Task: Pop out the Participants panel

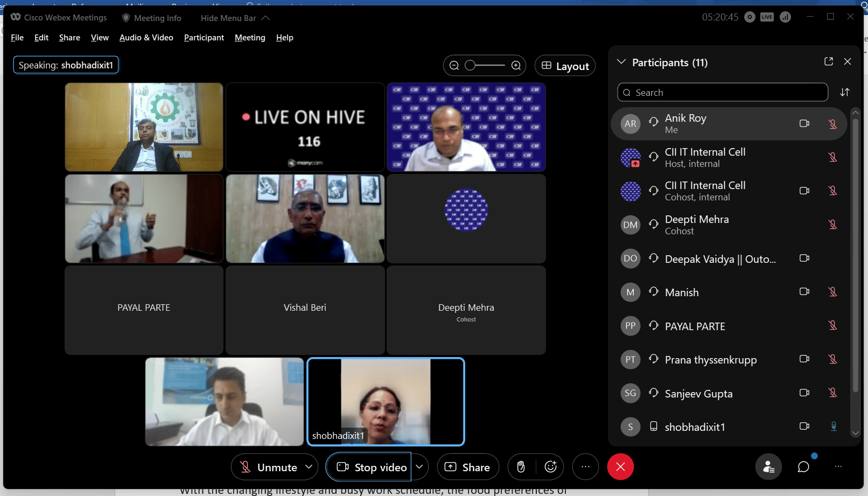Action: click(x=829, y=62)
